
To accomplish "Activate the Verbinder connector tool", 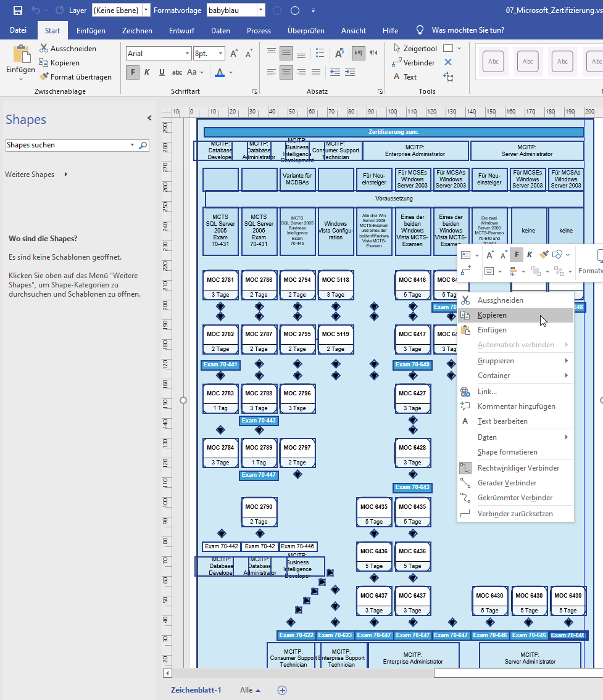I will click(x=413, y=62).
